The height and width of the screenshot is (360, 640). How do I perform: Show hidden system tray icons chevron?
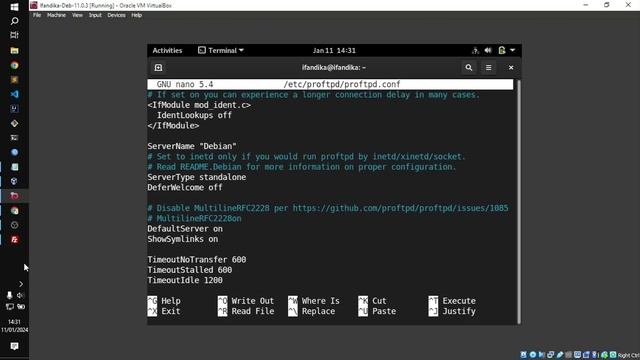pyautogui.click(x=21, y=284)
